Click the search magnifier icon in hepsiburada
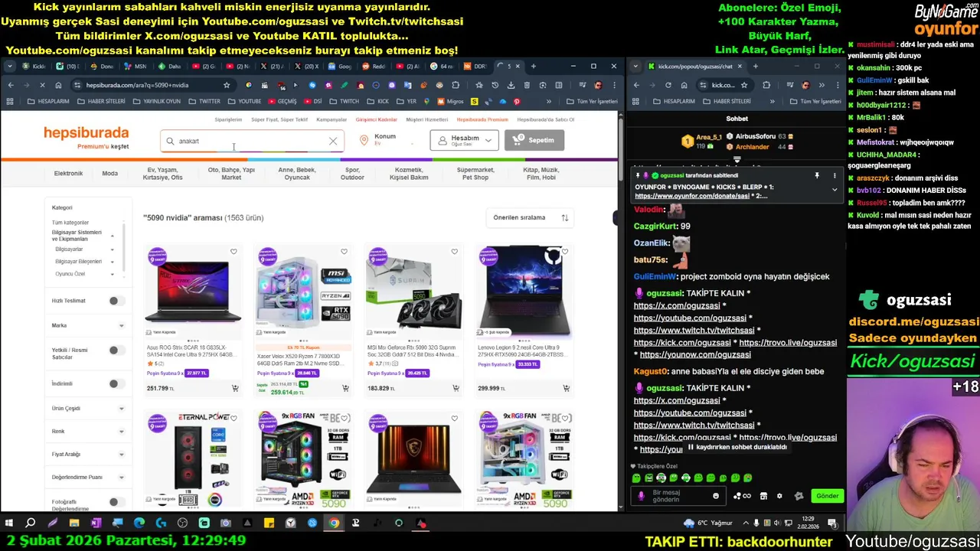Image resolution: width=980 pixels, height=551 pixels. [170, 141]
